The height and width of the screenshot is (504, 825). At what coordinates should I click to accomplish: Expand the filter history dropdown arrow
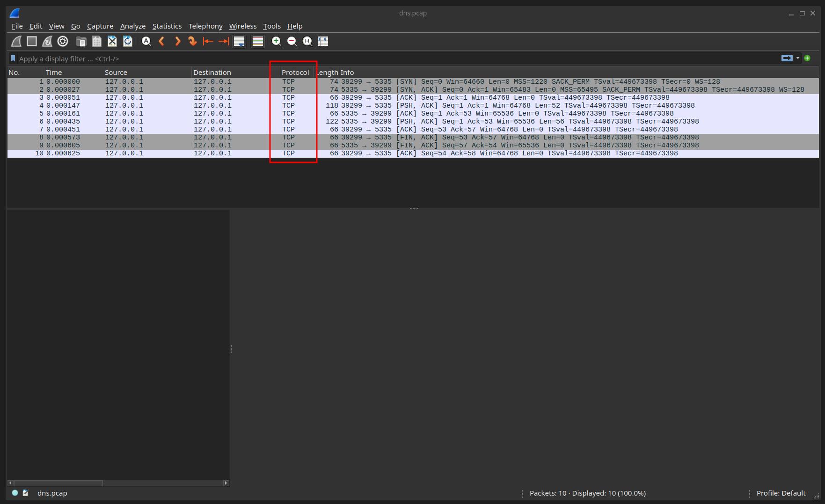[x=798, y=58]
